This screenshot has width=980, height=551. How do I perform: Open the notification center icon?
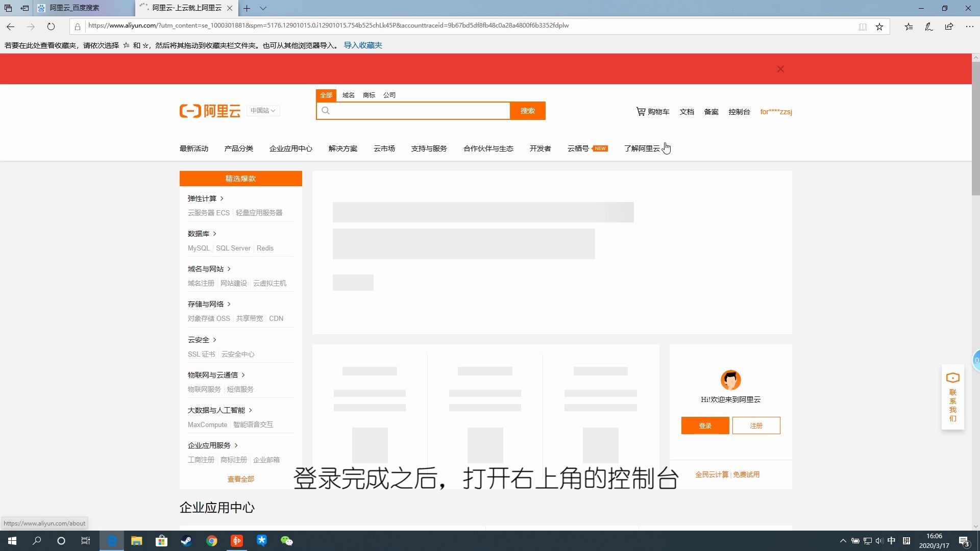point(964,541)
